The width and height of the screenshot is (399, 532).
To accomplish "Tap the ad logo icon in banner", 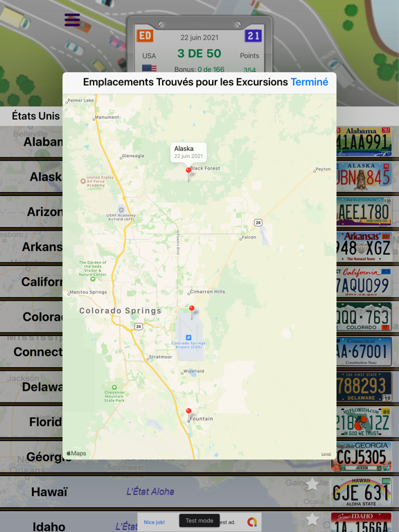I will [252, 522].
